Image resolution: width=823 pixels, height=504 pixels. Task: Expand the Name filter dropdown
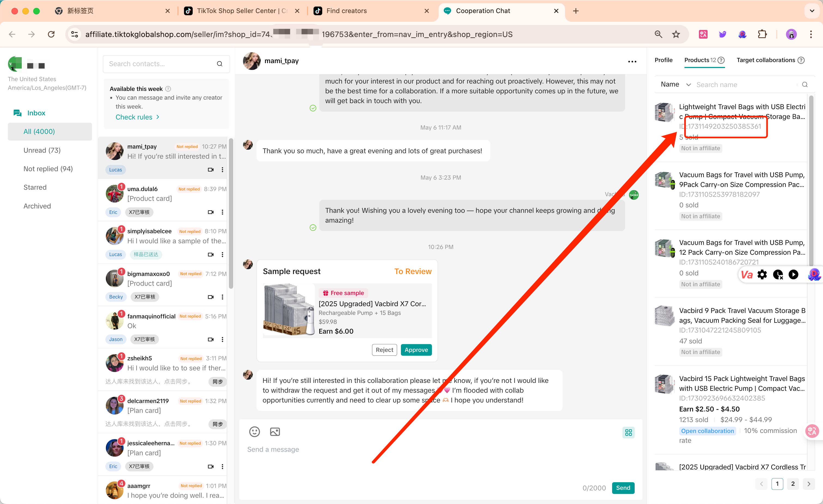pos(675,85)
